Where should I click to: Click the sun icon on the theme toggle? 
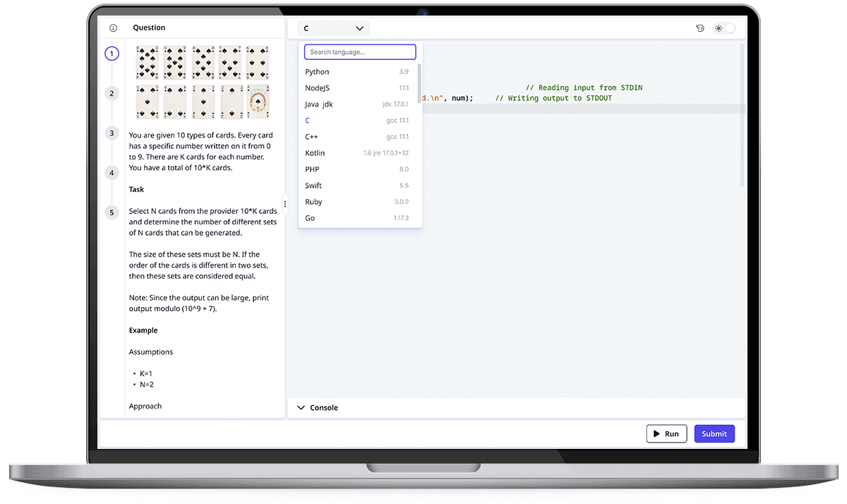tap(719, 27)
